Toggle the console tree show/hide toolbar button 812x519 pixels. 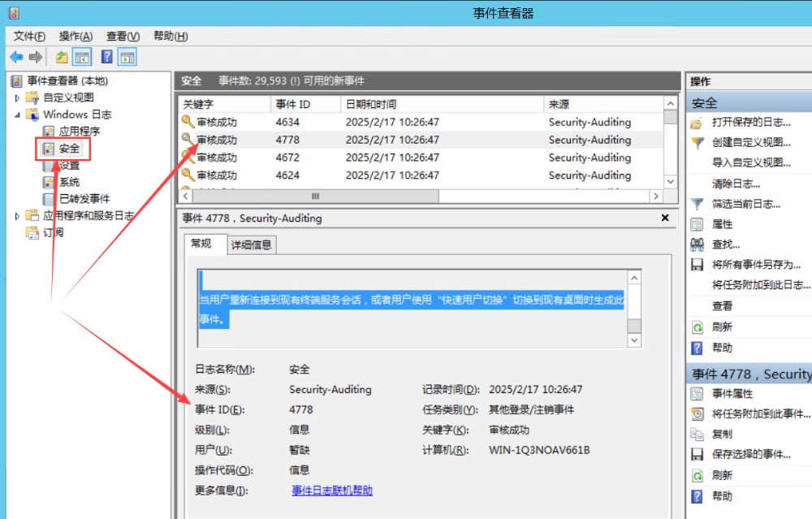click(82, 57)
